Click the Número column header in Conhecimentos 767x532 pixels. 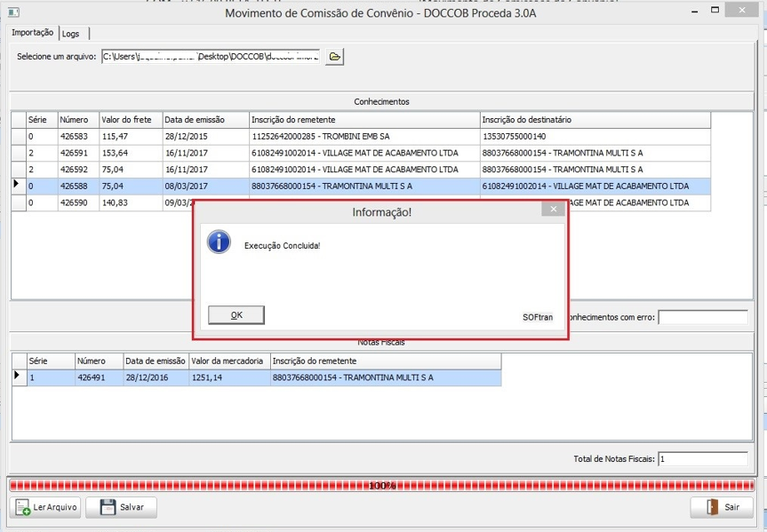pyautogui.click(x=78, y=120)
